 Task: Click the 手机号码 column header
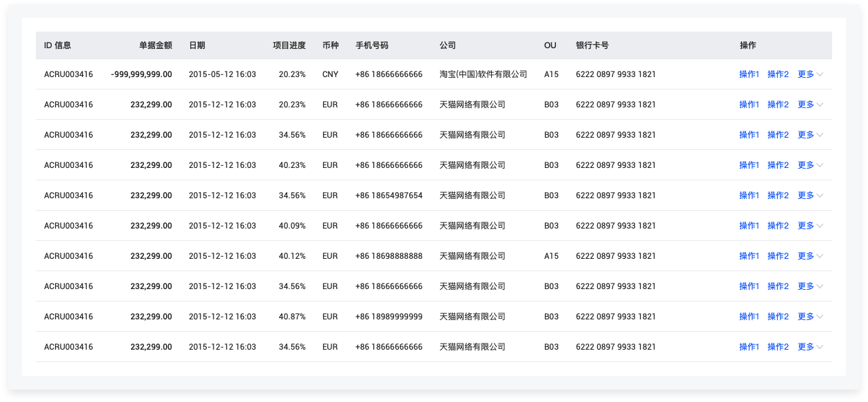tap(372, 45)
